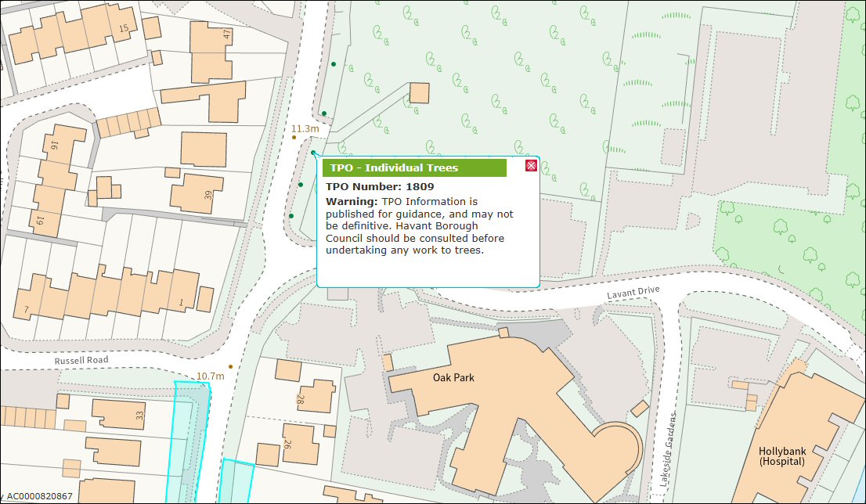Click the topmost green tree marker dot

(334, 63)
